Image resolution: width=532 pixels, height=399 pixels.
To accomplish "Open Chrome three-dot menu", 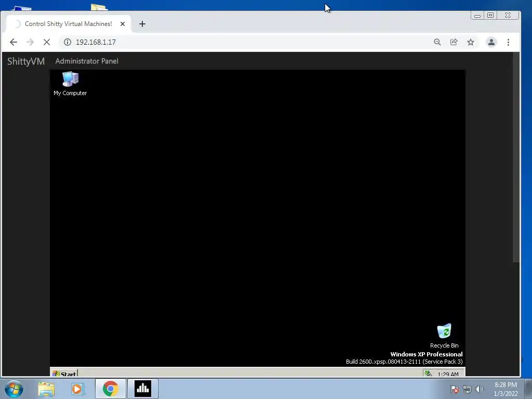I will [x=508, y=42].
